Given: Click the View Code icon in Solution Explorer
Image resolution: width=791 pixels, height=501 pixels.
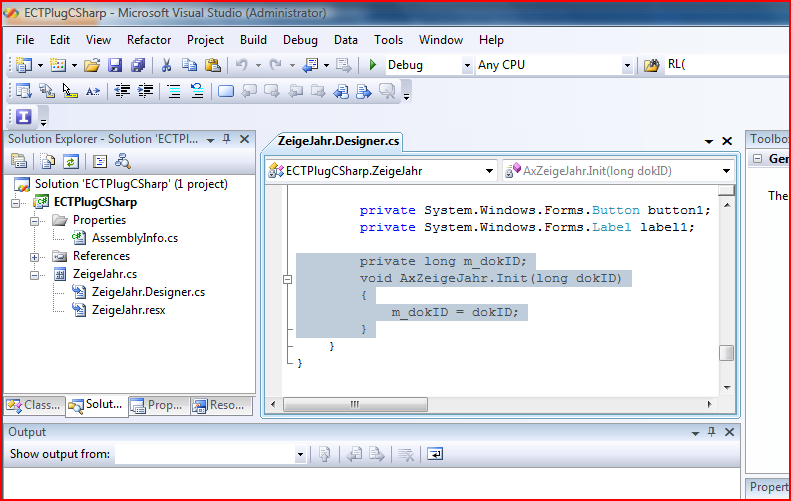Looking at the screenshot, I should [x=100, y=161].
